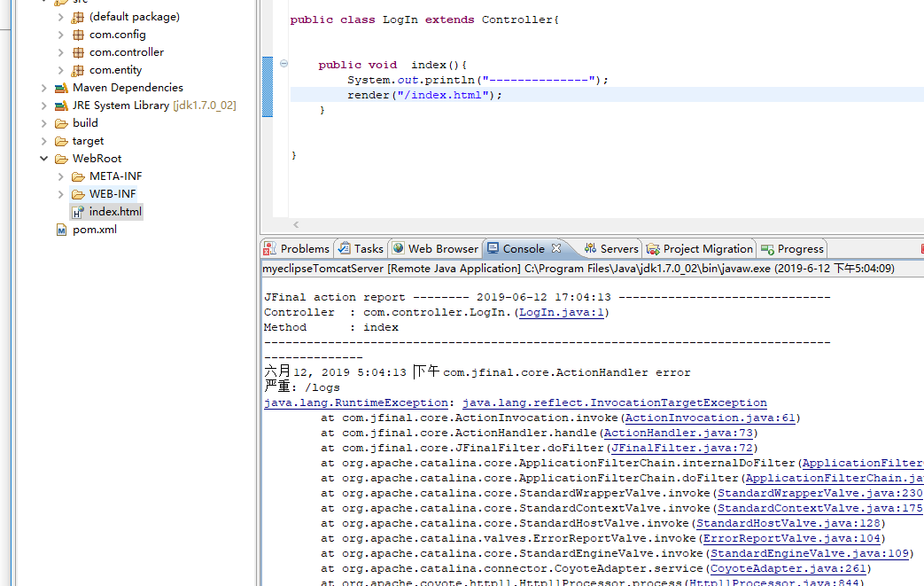Open the Problems tab
924x586 pixels.
coord(297,249)
